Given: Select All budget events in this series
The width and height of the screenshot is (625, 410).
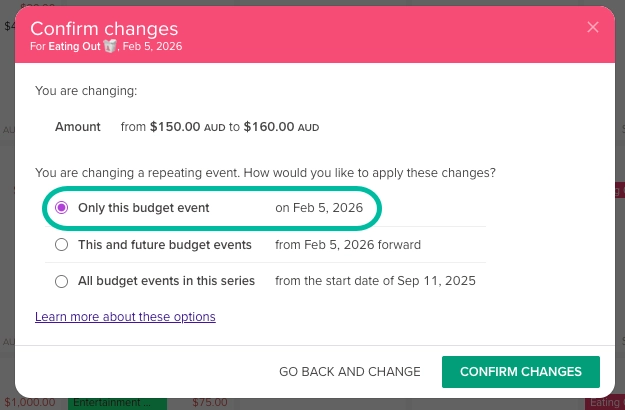Looking at the screenshot, I should (62, 281).
